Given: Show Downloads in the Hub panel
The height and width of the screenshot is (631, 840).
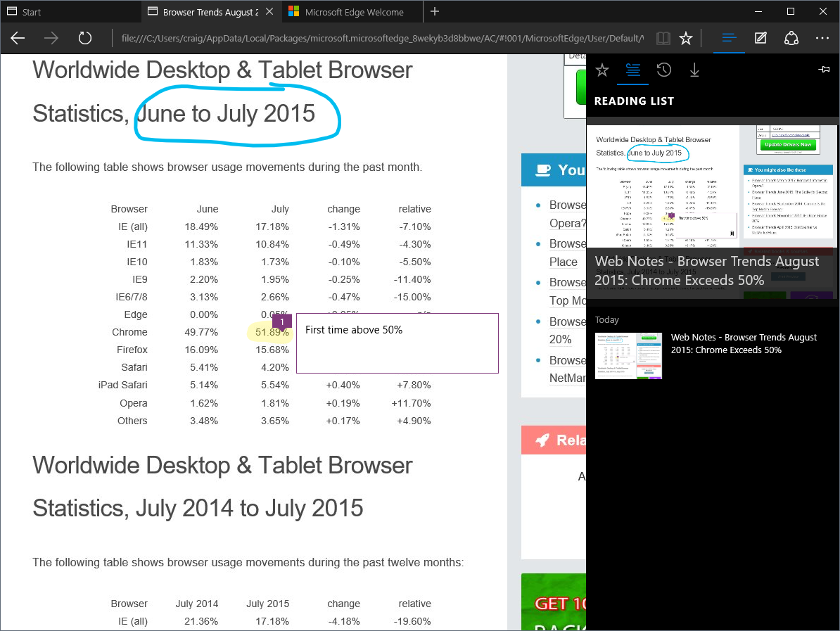Looking at the screenshot, I should coord(694,70).
